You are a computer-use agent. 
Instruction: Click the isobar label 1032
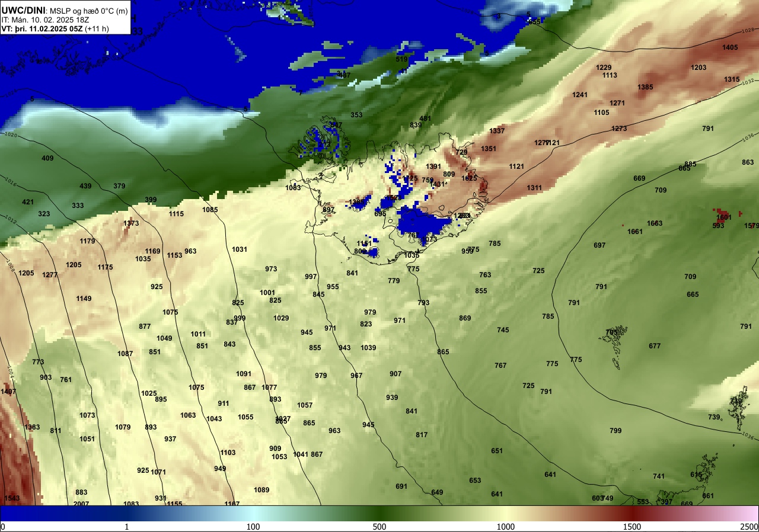click(748, 81)
